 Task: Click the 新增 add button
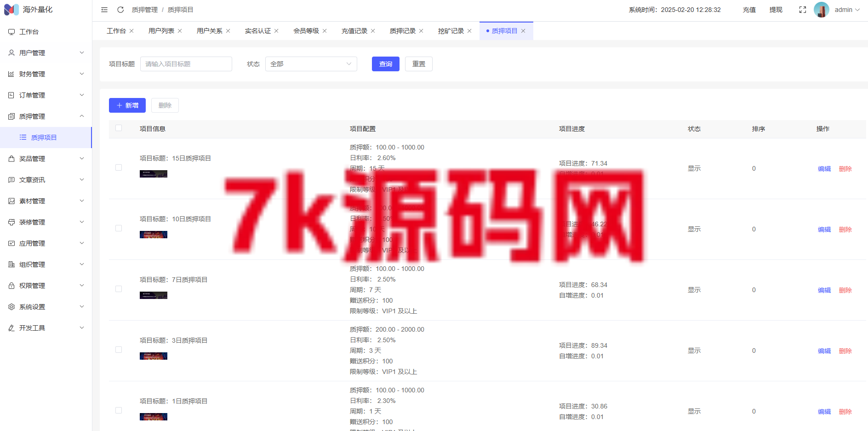(x=127, y=105)
